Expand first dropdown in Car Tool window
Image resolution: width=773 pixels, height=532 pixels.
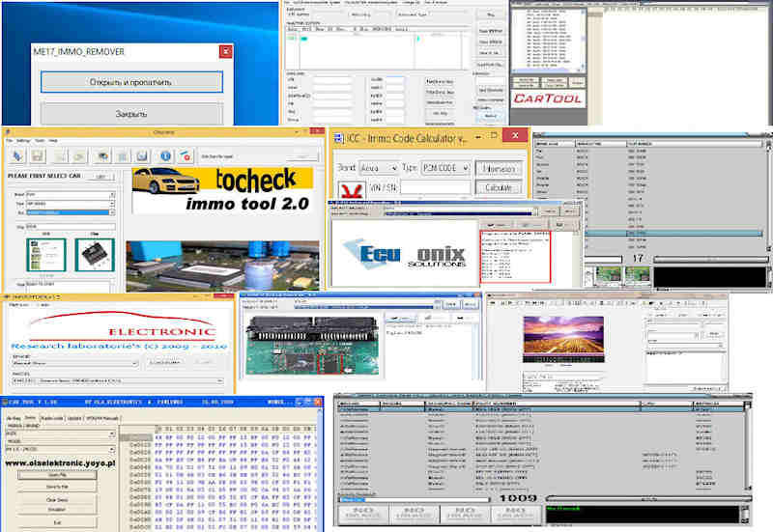pos(112,434)
